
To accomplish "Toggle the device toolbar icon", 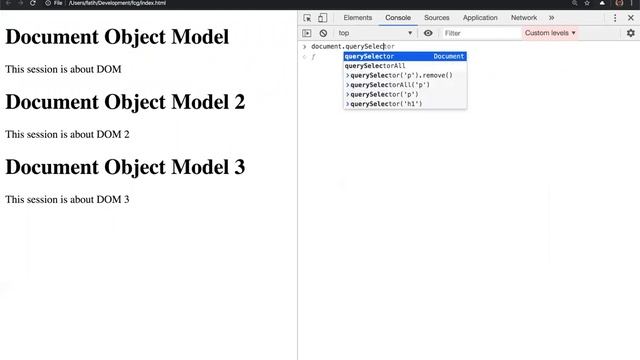I will pyautogui.click(x=322, y=18).
